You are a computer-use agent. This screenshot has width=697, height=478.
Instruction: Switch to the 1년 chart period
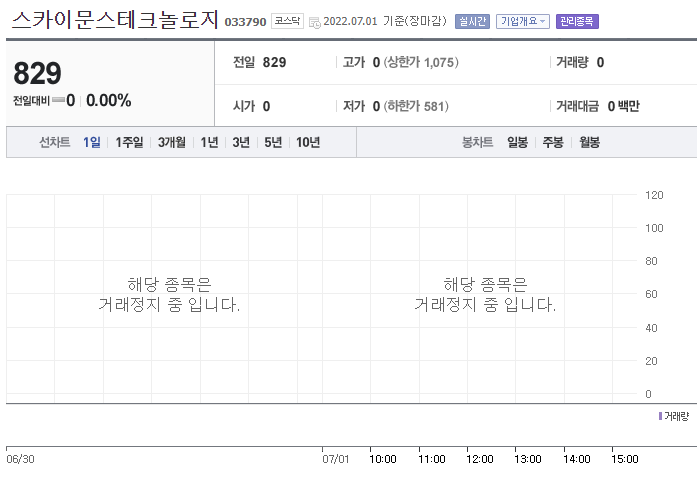click(x=209, y=142)
